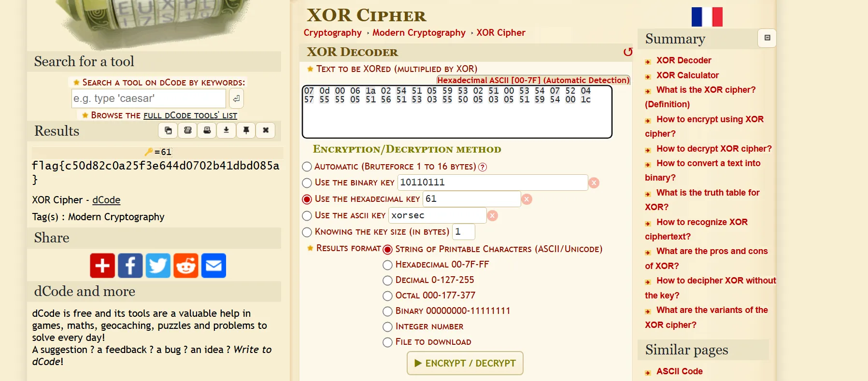Share the page on Facebook
This screenshot has width=868, height=381.
[130, 266]
